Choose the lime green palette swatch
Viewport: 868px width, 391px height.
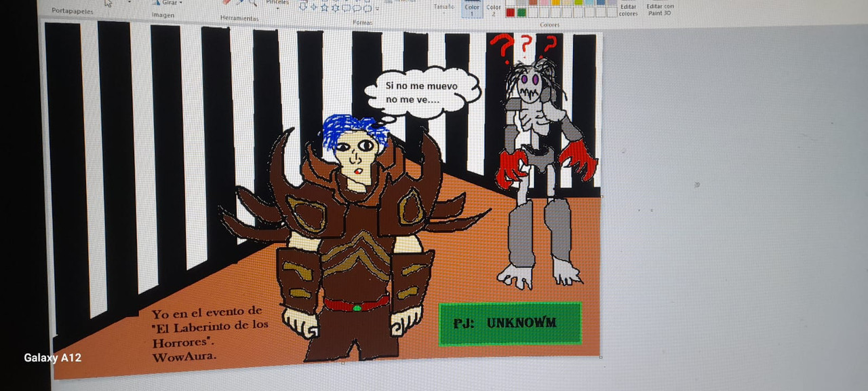(578, 2)
